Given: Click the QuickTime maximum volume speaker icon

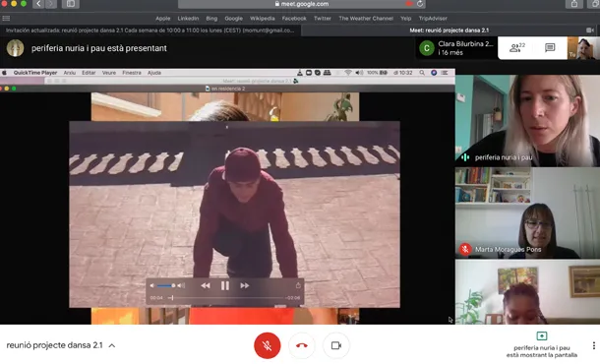Looking at the screenshot, I should pos(181,285).
